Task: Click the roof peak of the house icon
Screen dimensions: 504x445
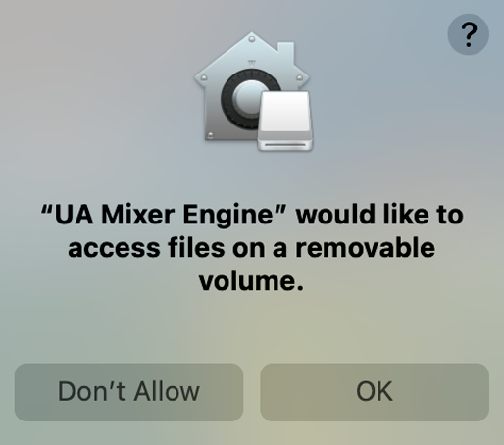Action: pos(252,38)
